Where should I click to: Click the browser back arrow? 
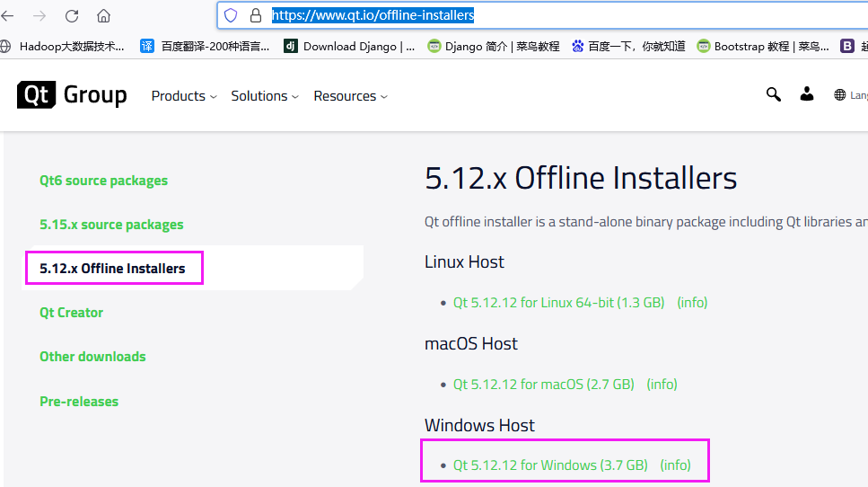coord(7,16)
